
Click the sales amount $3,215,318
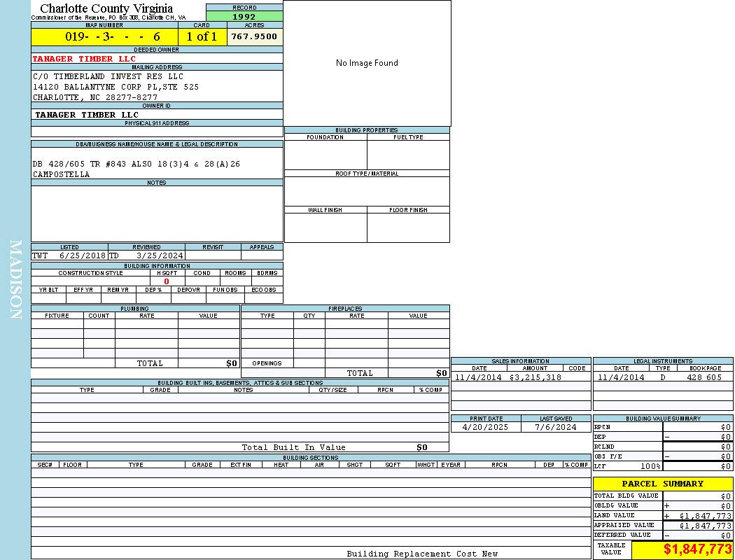535,377
